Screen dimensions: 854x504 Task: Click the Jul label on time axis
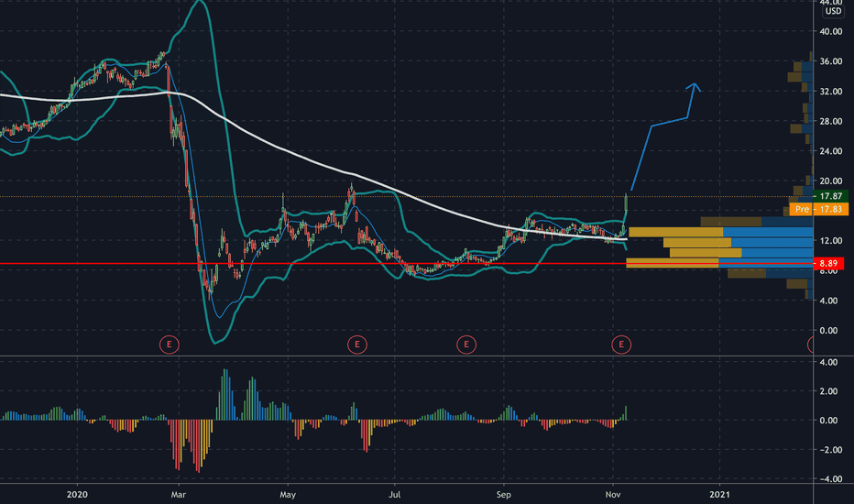[x=394, y=495]
